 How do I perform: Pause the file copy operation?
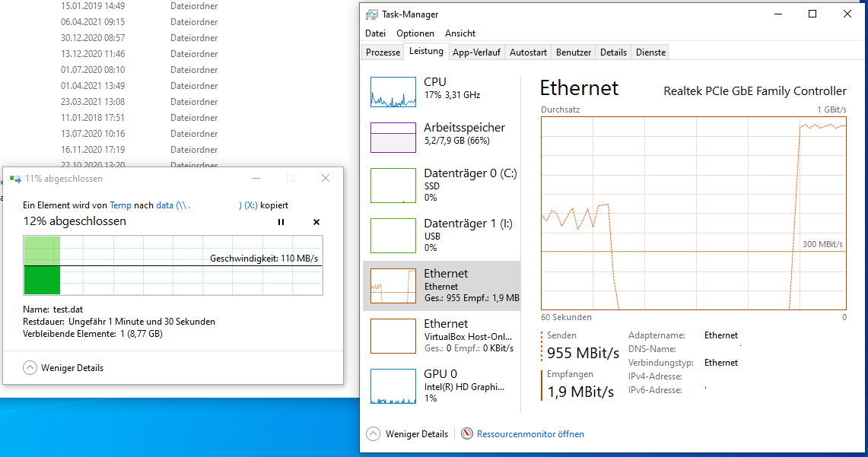tap(281, 222)
